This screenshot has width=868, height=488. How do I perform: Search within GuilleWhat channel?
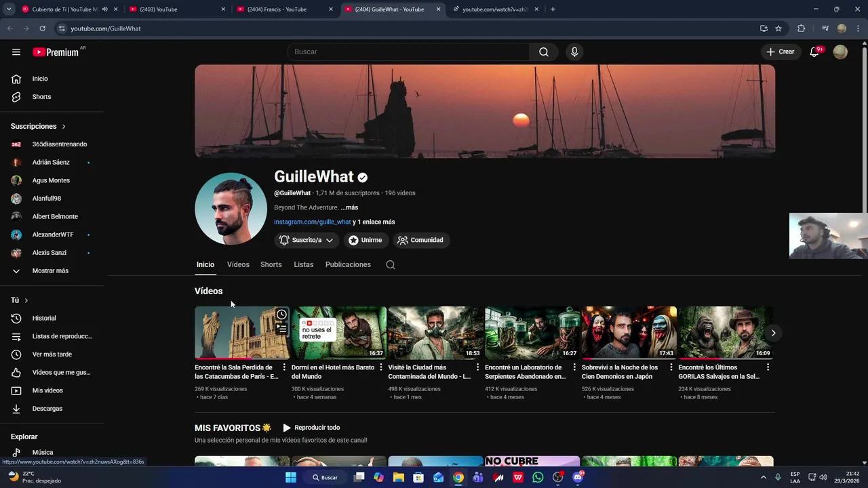tap(391, 264)
